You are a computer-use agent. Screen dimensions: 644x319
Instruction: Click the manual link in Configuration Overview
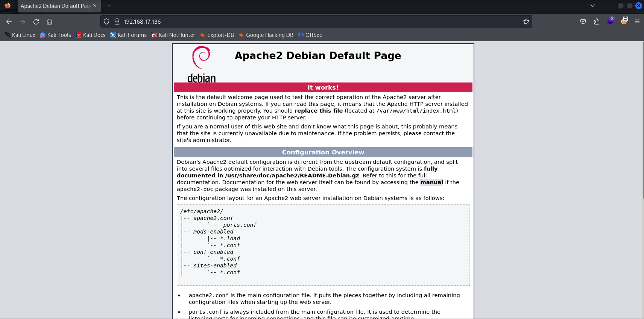pyautogui.click(x=431, y=182)
